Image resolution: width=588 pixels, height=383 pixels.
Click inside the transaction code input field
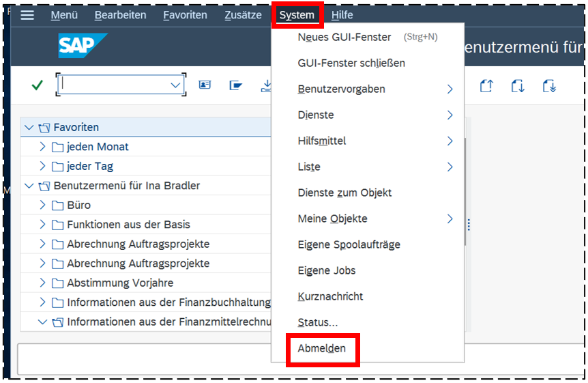(x=113, y=85)
